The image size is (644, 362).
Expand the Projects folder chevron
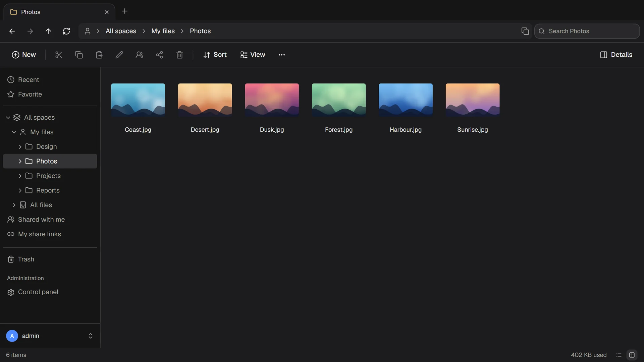coord(20,176)
